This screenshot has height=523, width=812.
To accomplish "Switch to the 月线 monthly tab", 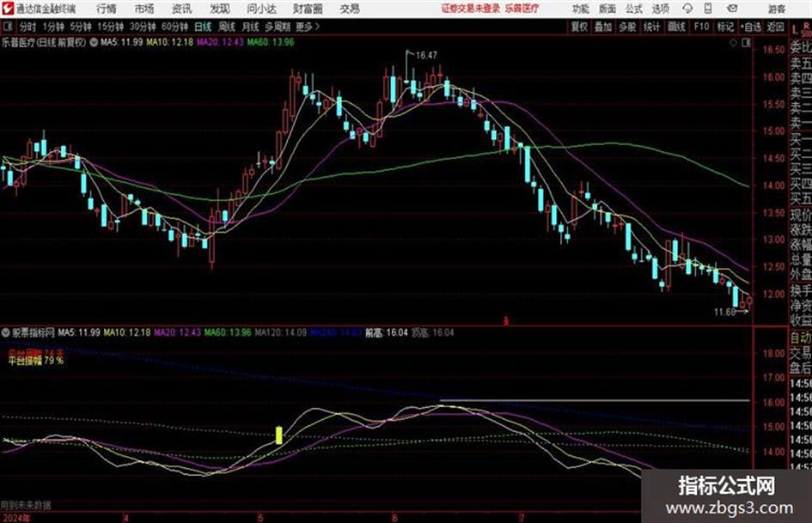I will click(x=251, y=27).
